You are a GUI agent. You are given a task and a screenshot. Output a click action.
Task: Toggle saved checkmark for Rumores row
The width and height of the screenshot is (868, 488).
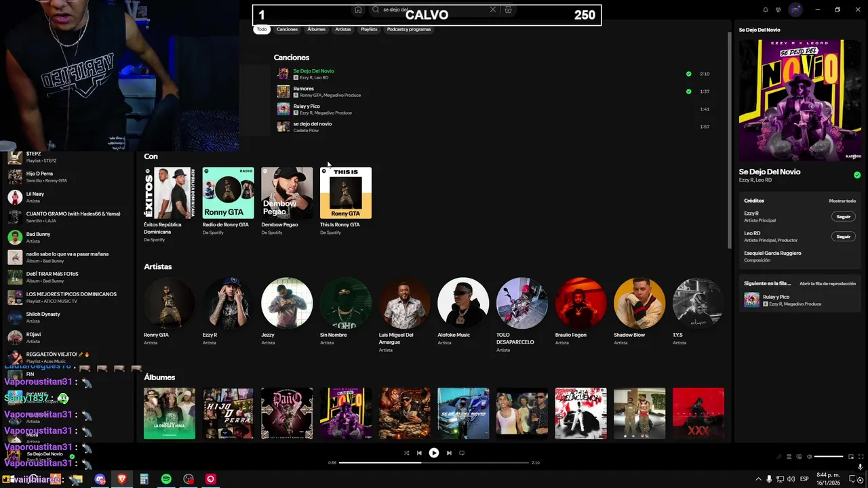[x=688, y=91]
